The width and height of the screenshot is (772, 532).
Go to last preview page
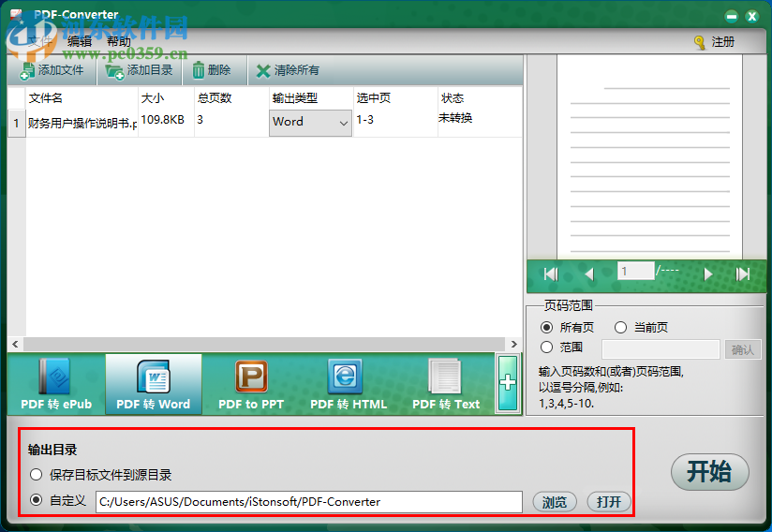742,273
